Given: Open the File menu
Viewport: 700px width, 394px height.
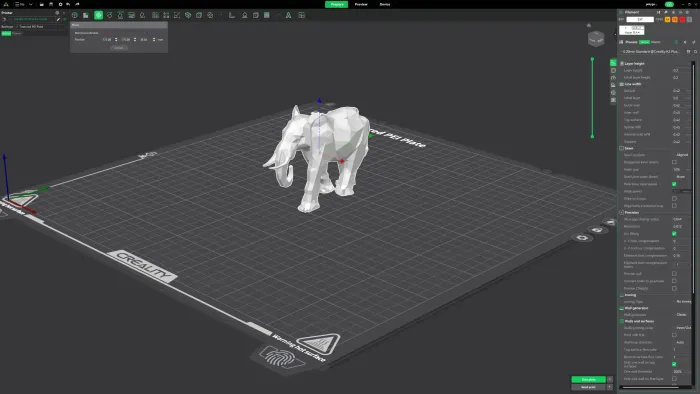Looking at the screenshot, I should click(x=21, y=4).
